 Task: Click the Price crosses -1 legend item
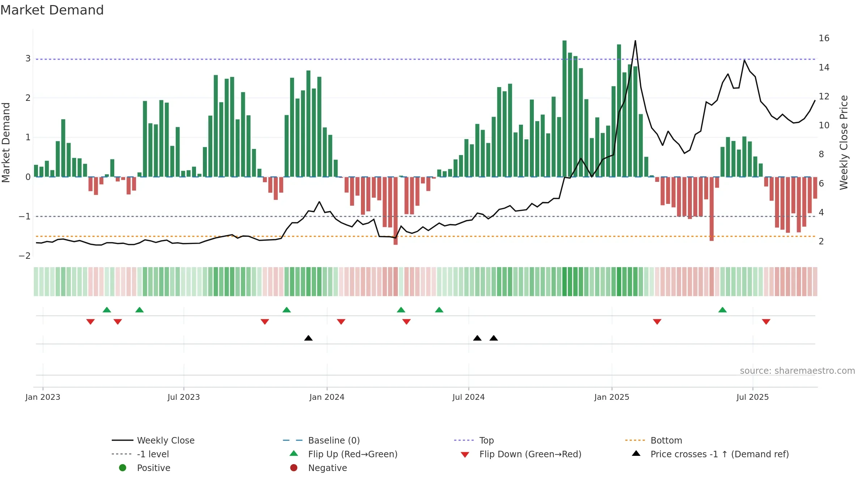(710, 454)
